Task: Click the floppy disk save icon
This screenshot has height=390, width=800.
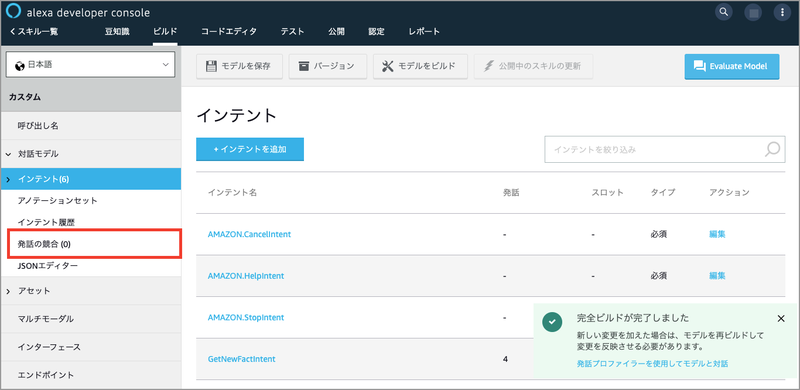Action: (211, 66)
